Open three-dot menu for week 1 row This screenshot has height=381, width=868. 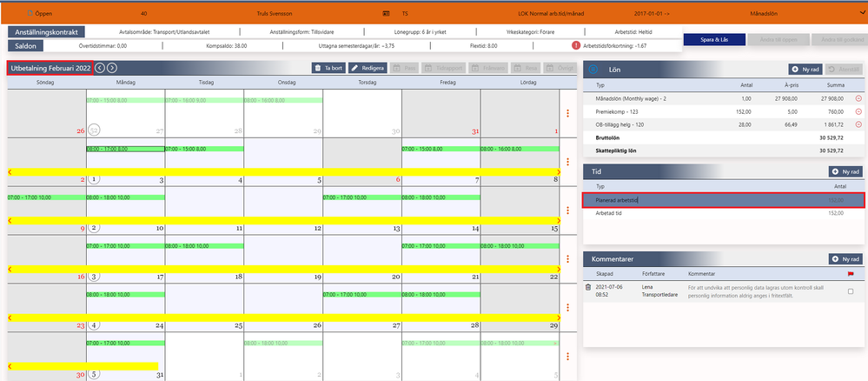coord(567,163)
